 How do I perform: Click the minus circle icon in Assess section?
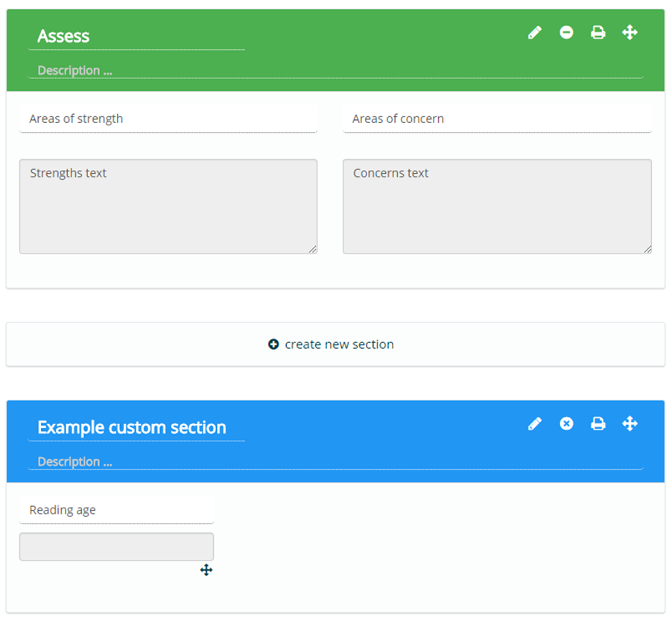tap(567, 33)
